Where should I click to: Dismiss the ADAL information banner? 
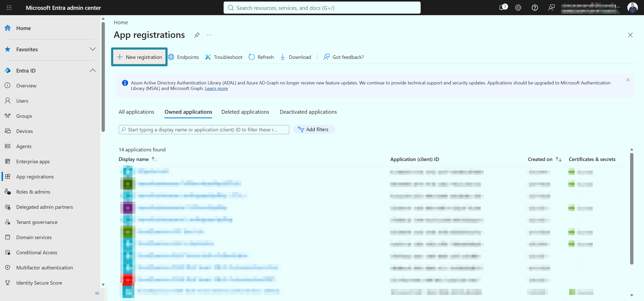coord(628,80)
